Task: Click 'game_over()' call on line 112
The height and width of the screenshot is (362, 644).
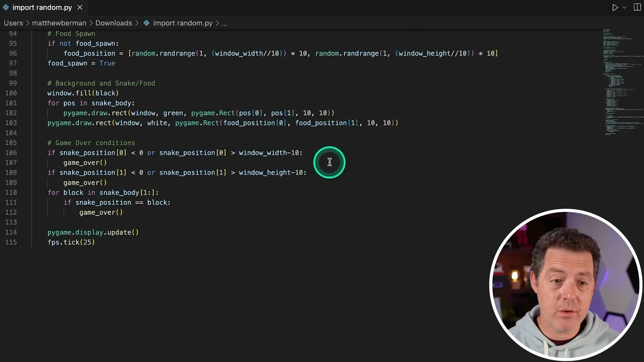Action: pos(101,212)
